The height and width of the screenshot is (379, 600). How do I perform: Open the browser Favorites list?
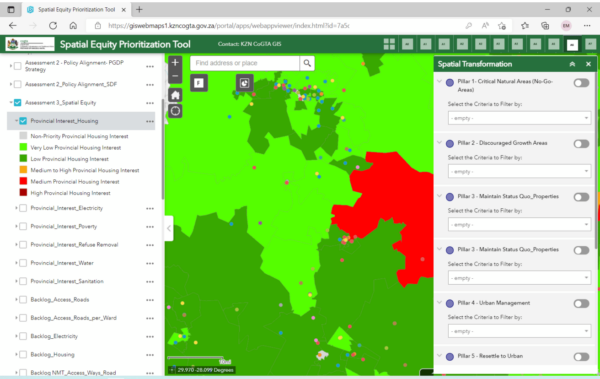525,26
